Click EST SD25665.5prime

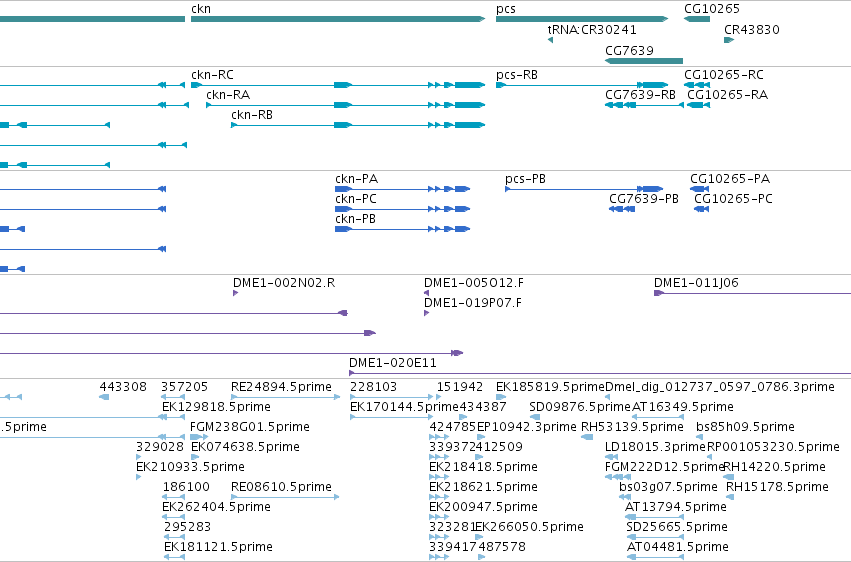click(x=677, y=528)
